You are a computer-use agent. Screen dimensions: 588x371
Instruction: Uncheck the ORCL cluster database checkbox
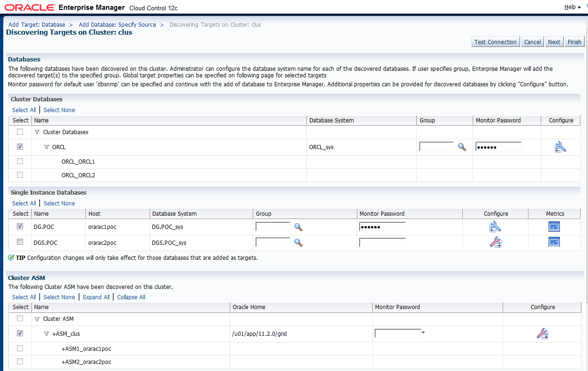(x=19, y=147)
